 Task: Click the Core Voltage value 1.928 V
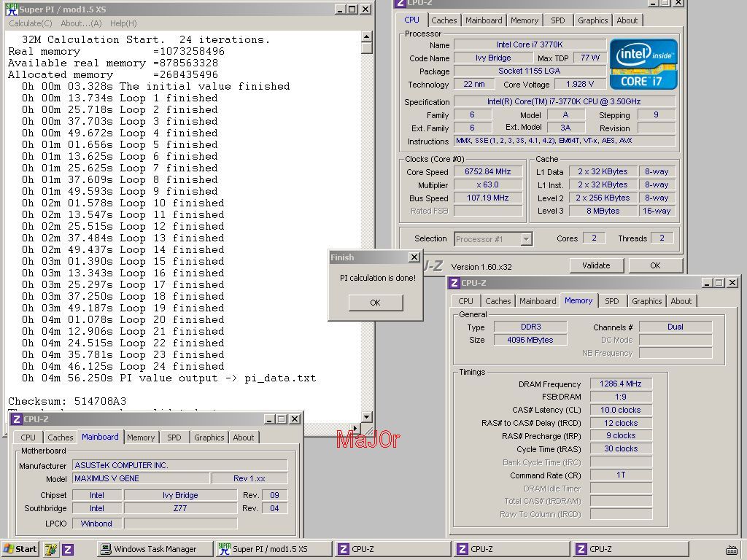tap(580, 85)
